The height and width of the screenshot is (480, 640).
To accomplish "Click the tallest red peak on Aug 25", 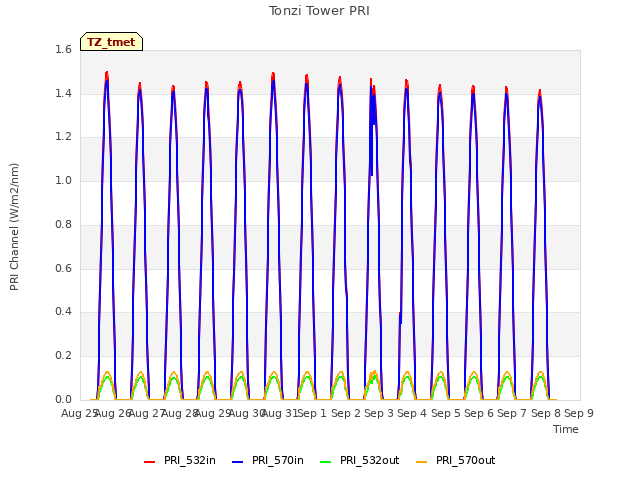I will pyautogui.click(x=107, y=73).
